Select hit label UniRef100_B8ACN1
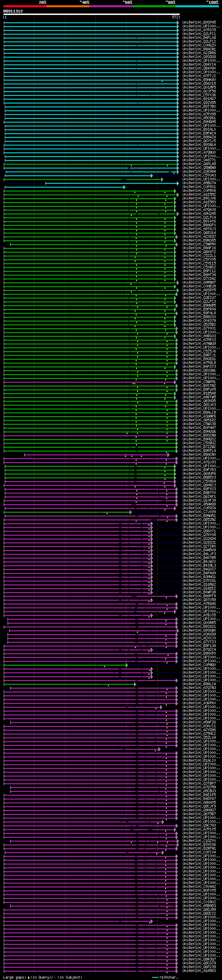The image size is (222, 980). [x=199, y=49]
